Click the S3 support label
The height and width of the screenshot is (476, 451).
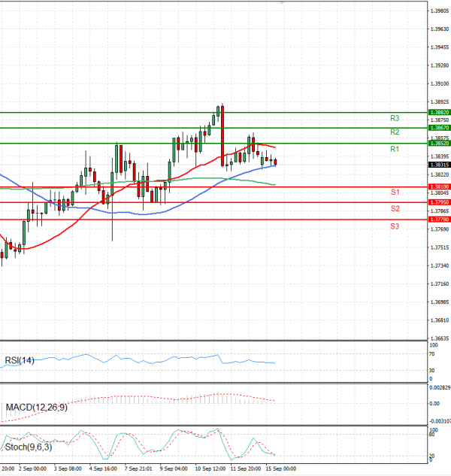pyautogui.click(x=395, y=226)
